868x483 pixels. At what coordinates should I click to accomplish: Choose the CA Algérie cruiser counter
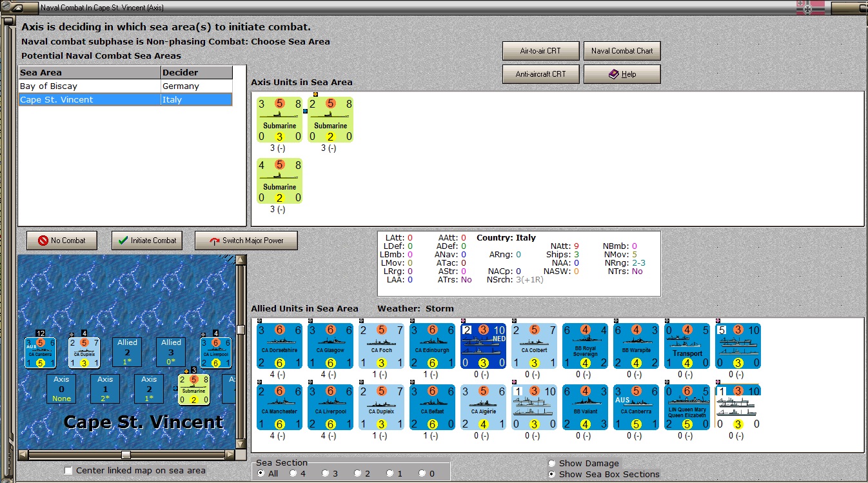coord(483,407)
